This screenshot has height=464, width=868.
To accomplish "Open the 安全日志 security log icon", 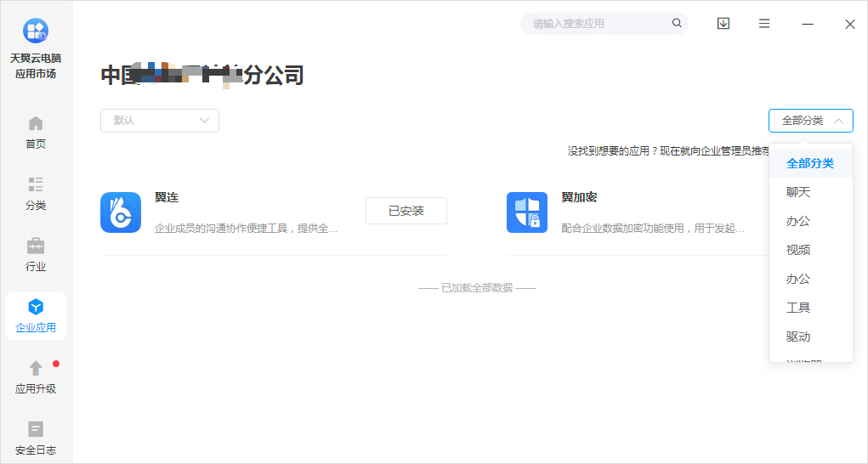I will 36,430.
